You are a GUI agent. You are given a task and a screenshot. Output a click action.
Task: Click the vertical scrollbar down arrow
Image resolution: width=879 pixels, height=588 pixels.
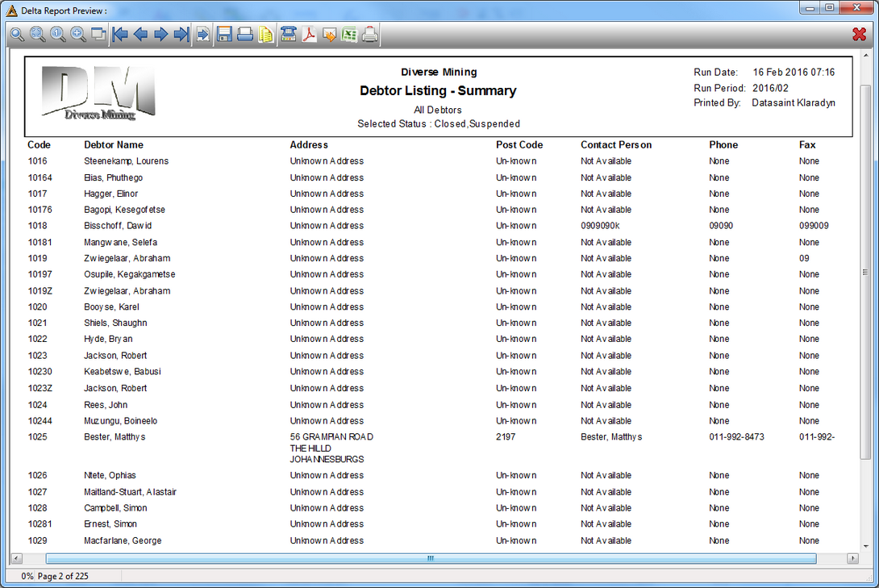tap(866, 546)
